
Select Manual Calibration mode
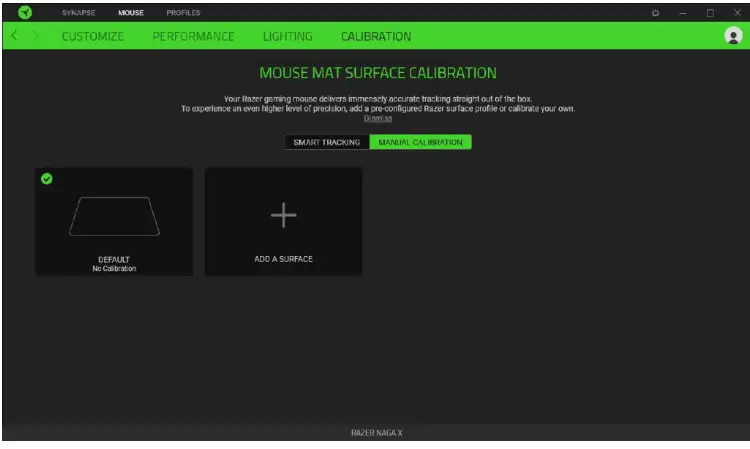420,142
